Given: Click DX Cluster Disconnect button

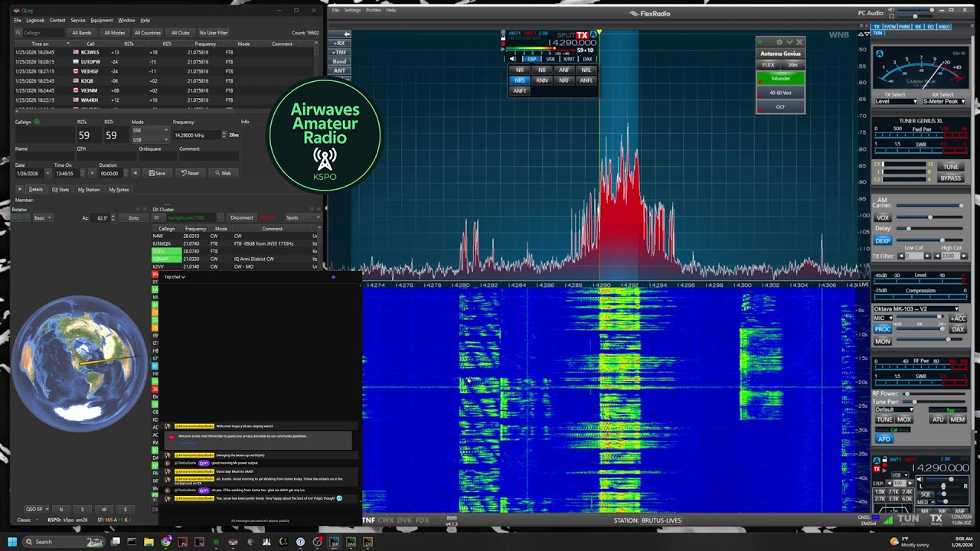Looking at the screenshot, I should tap(242, 217).
